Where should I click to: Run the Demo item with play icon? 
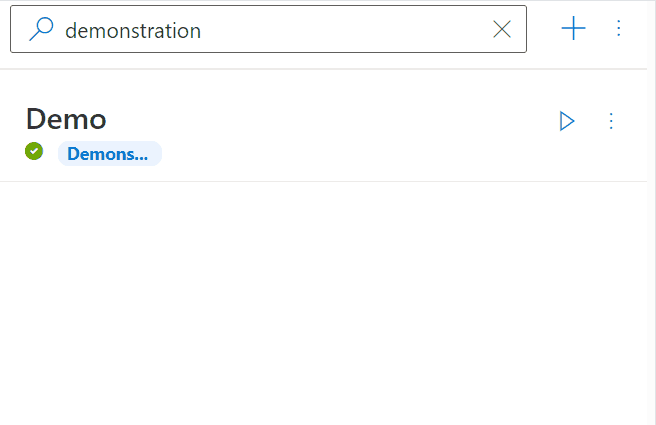(x=567, y=121)
